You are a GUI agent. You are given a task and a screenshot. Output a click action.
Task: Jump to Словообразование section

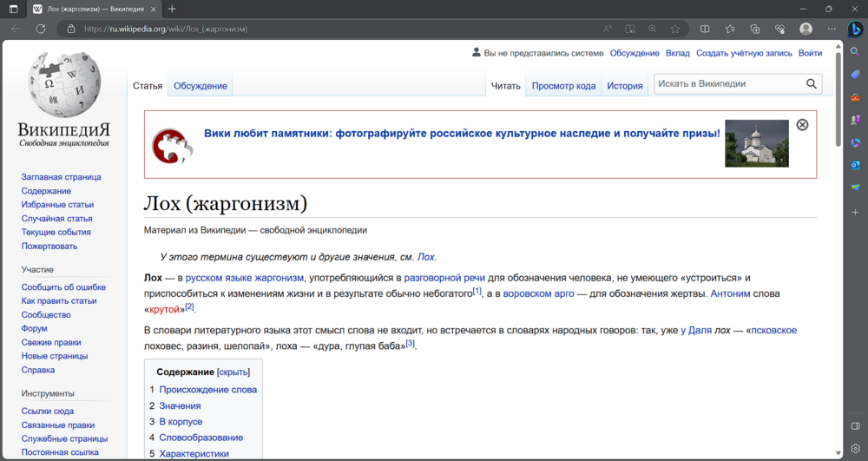pos(201,438)
